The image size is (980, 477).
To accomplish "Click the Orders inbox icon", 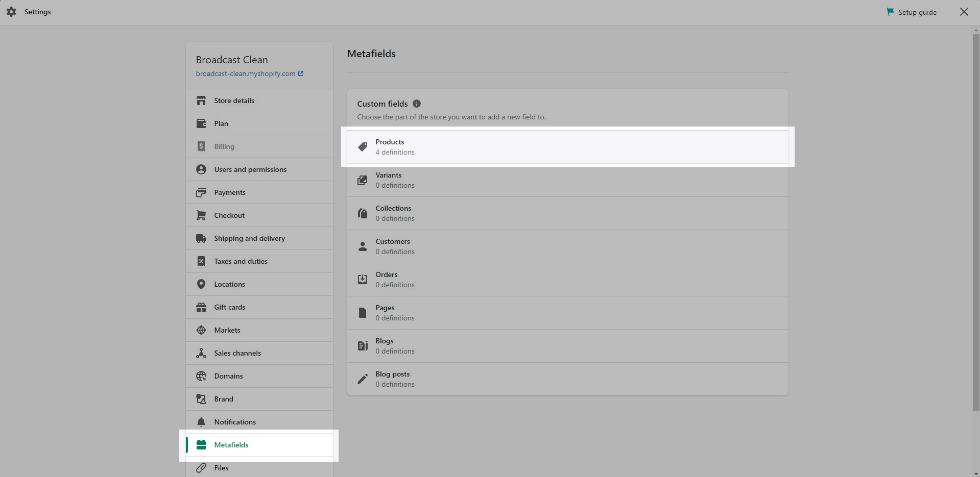I will click(x=363, y=280).
